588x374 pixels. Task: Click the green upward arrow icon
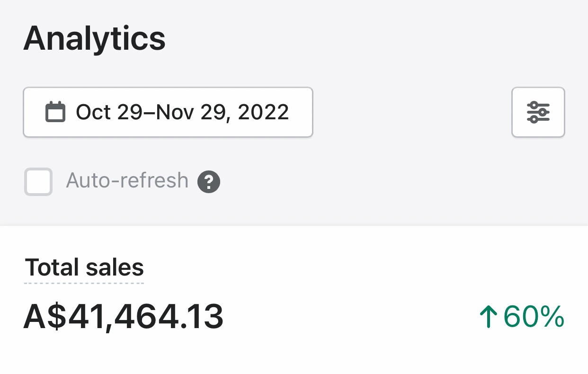click(x=488, y=316)
